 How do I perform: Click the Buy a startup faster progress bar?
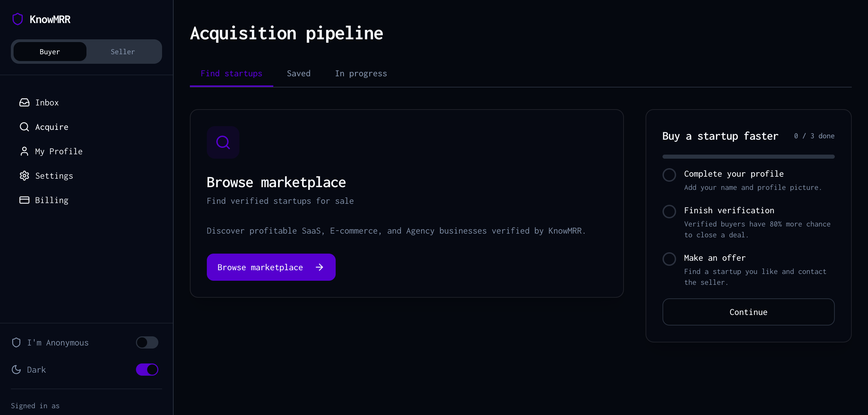pos(749,157)
